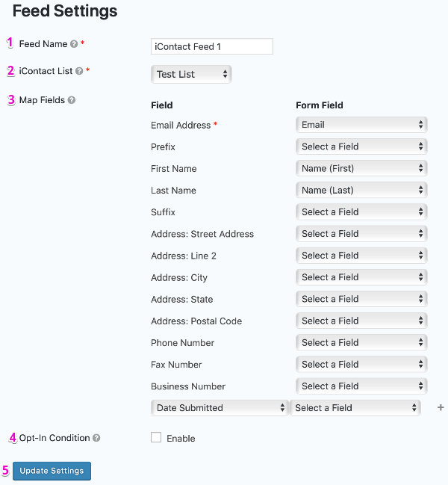Select a field for Phone Number
448x485 pixels.
[361, 342]
